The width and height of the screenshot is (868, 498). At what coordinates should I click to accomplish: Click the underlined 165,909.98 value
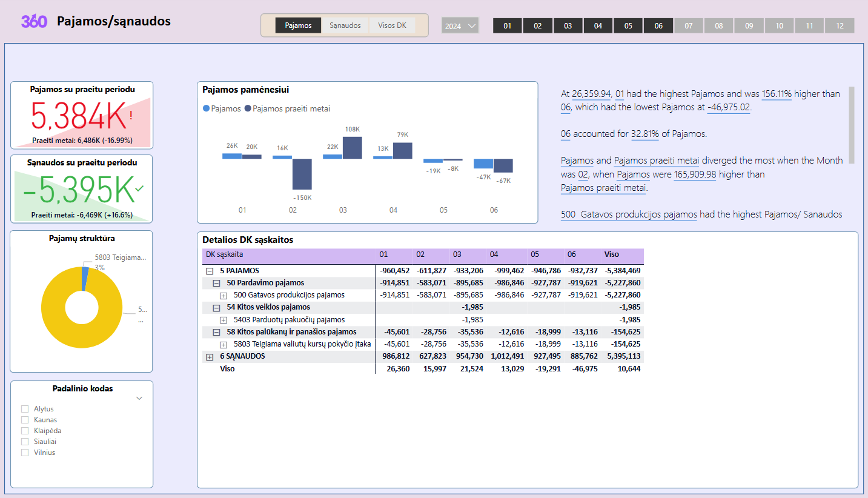[x=695, y=174]
